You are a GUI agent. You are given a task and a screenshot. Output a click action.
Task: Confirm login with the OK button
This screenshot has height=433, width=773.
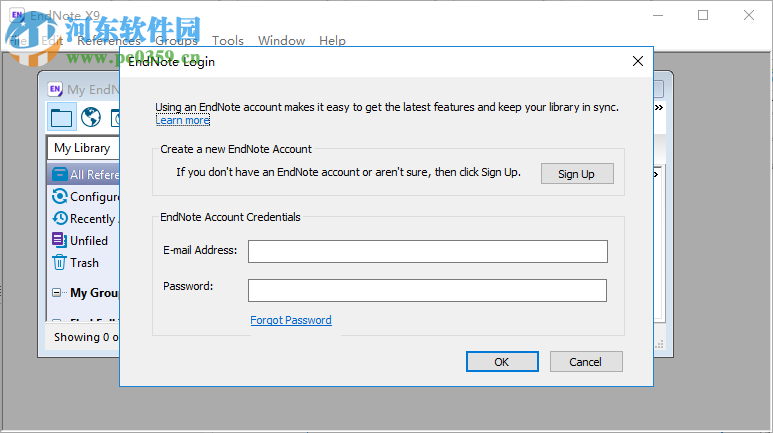(502, 362)
